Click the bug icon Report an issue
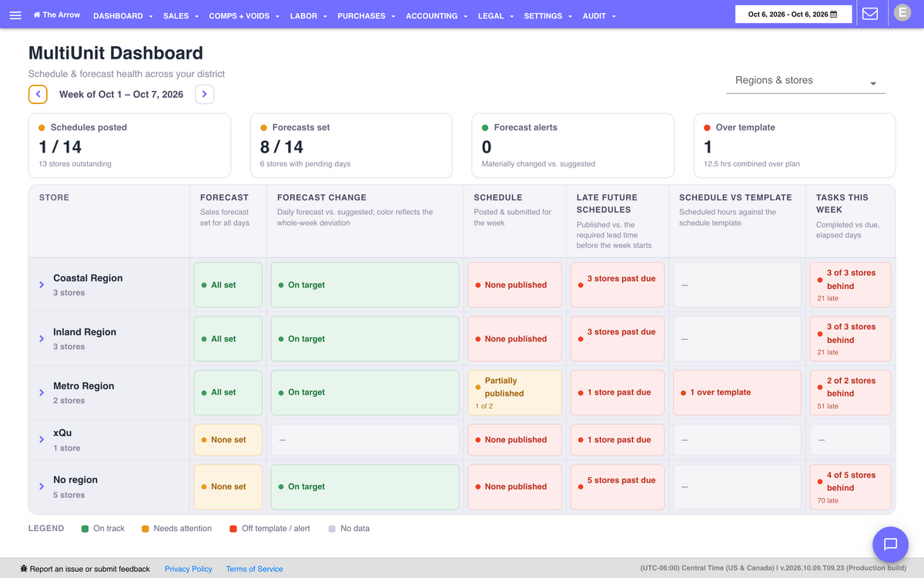The image size is (924, 578). tap(24, 569)
